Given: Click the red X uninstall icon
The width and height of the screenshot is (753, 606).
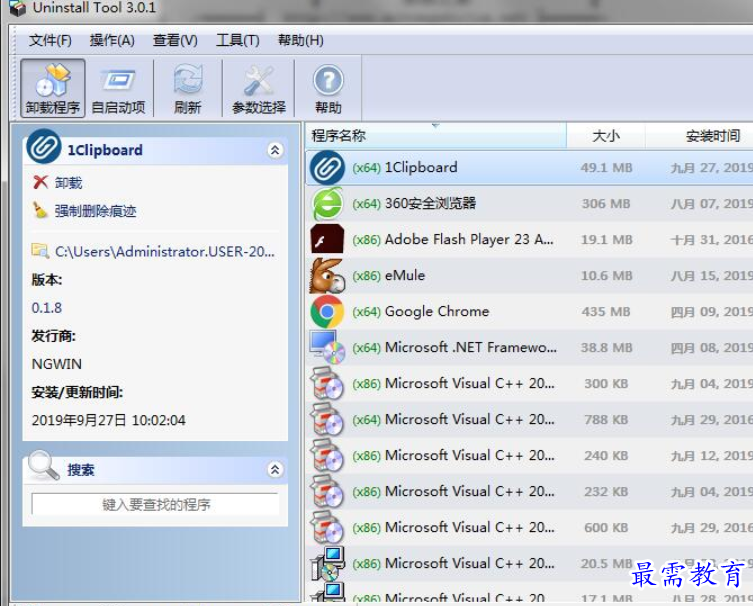Looking at the screenshot, I should point(40,182).
